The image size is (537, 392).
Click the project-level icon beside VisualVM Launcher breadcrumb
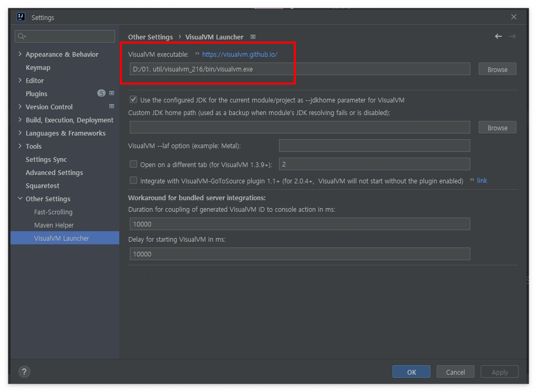(253, 37)
